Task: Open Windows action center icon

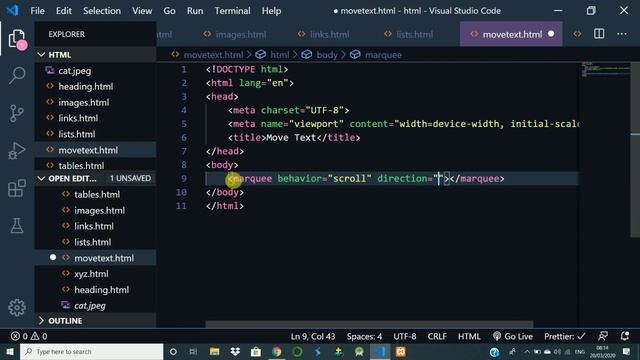Action: pos(627,351)
